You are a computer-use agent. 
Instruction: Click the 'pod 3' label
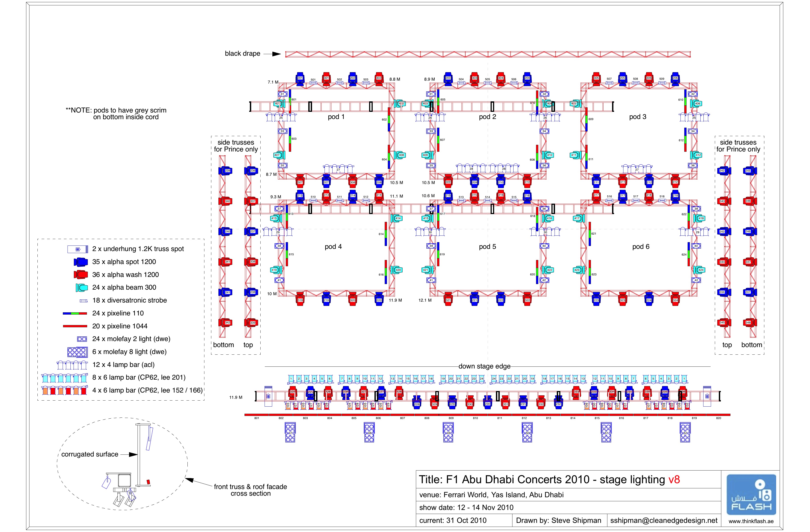637,117
